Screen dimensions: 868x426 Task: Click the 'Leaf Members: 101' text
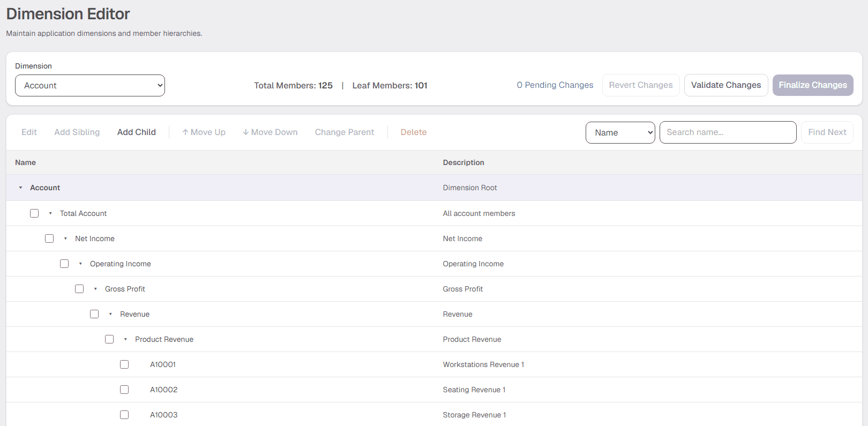(390, 86)
